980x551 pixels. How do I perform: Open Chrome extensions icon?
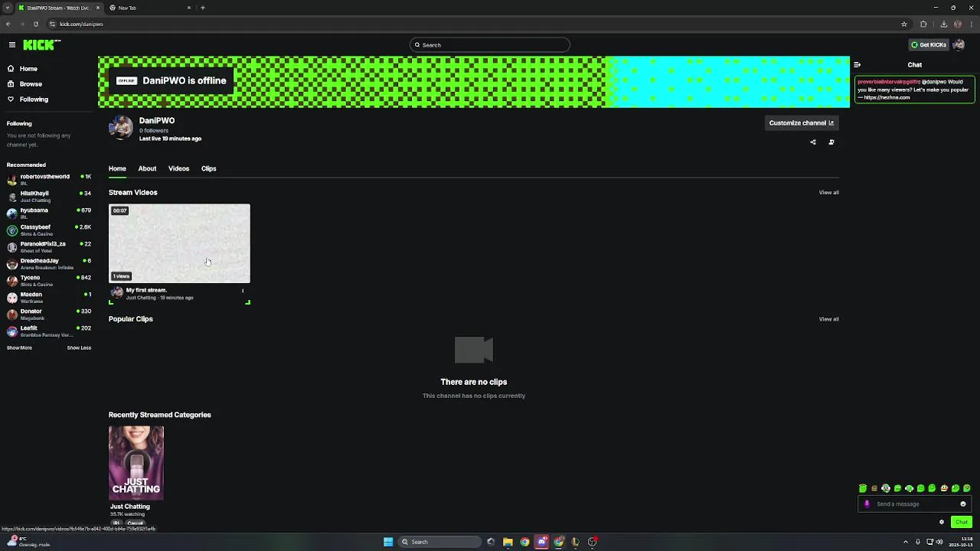[x=923, y=24]
